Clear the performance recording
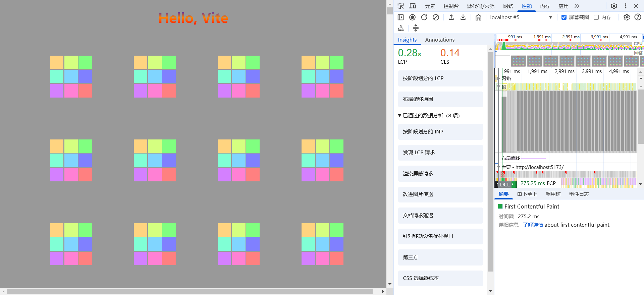The height and width of the screenshot is (295, 644). point(436,17)
